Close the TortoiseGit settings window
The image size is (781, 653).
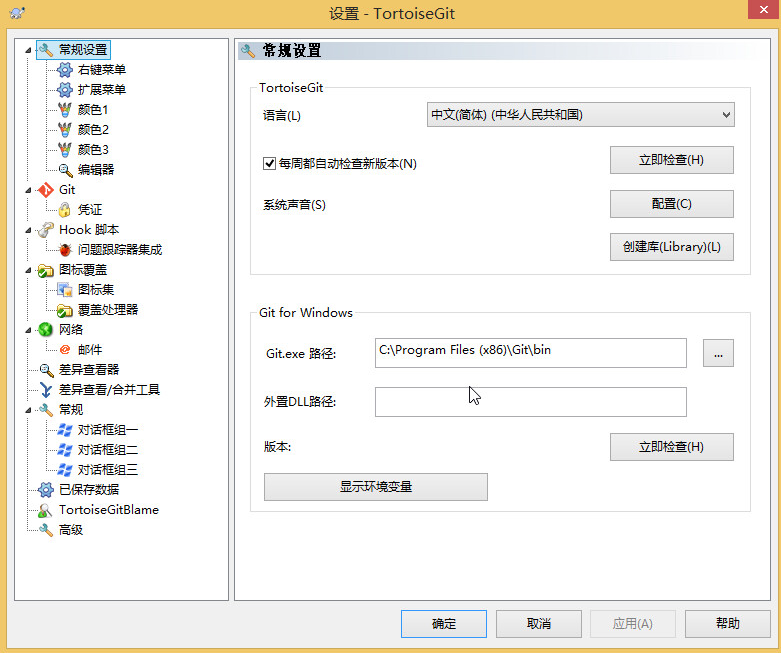pyautogui.click(x=764, y=9)
